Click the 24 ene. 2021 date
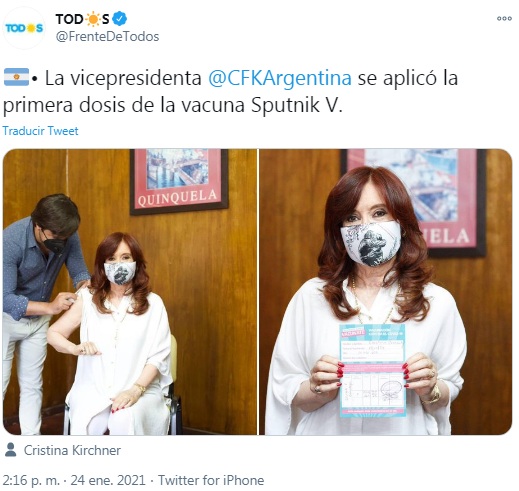This screenshot has height=491, width=519. (108, 480)
